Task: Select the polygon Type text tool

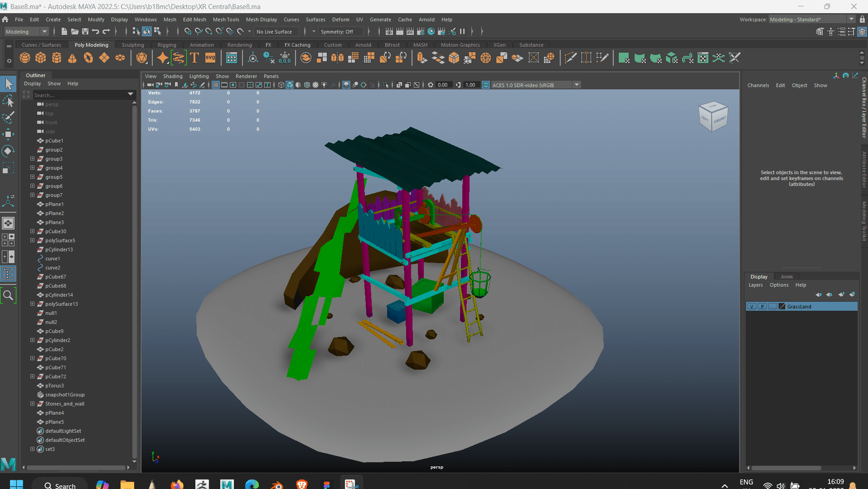Action: [x=194, y=58]
